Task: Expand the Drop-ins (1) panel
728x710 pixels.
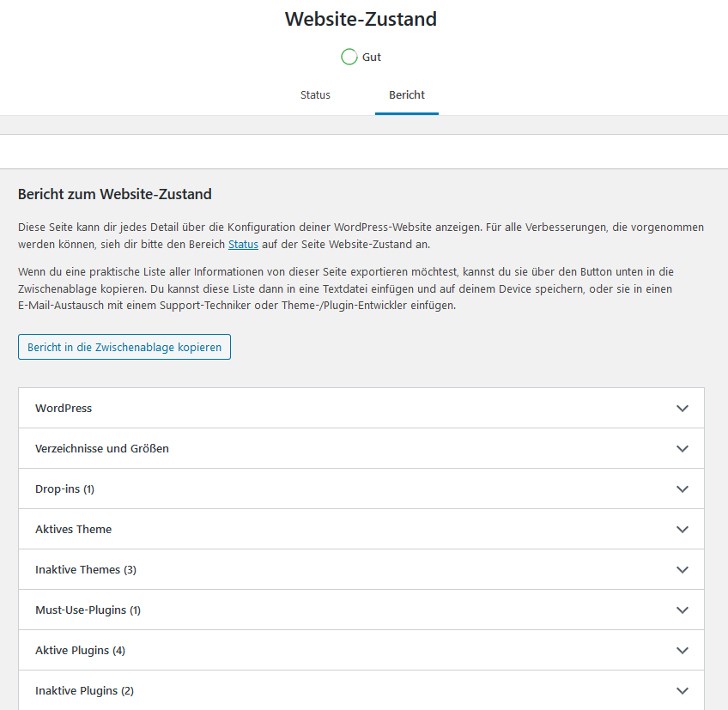Action: click(361, 489)
